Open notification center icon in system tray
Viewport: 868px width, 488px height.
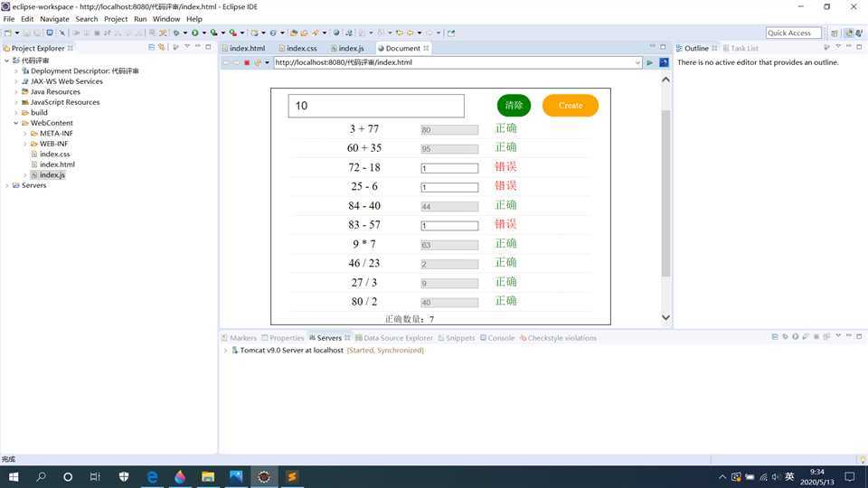pos(850,476)
